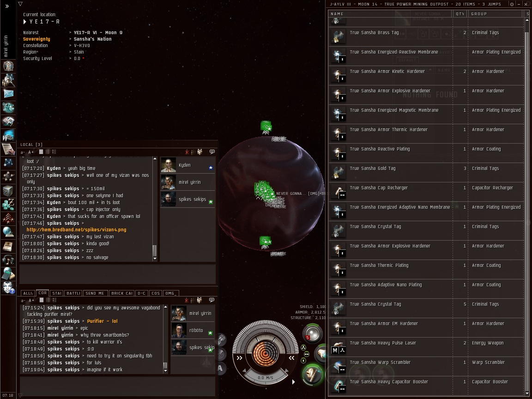
Task: Click the white triangle beside the active module
Action: click(294, 382)
